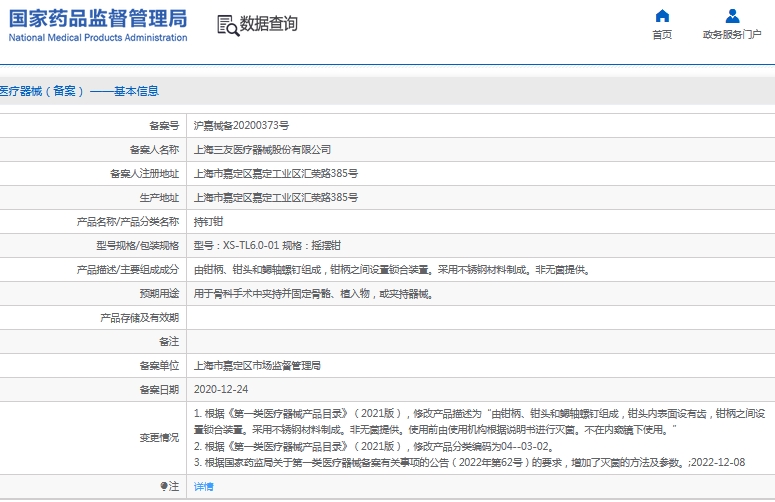Click the 医疗器械（备案）——基本信息 heading

click(79, 91)
